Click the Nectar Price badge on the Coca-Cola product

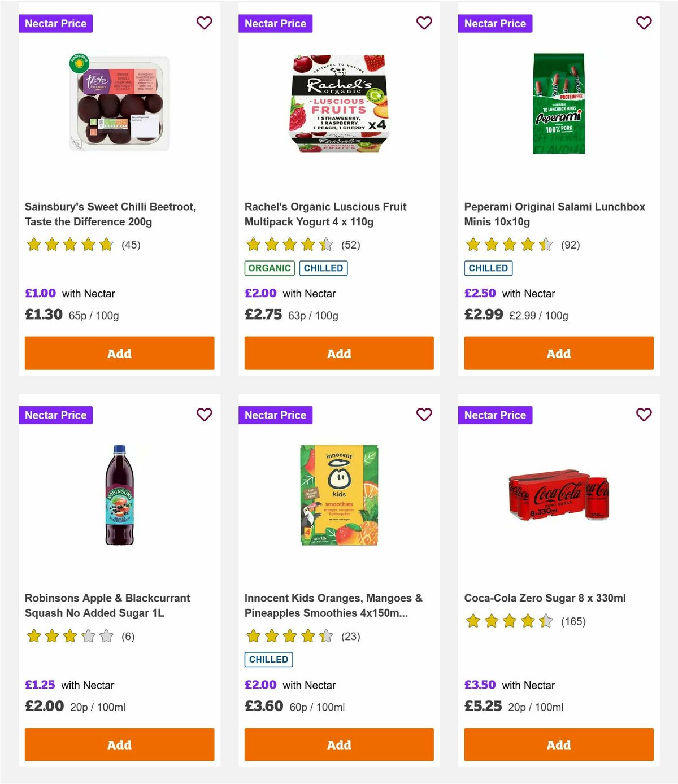495,415
